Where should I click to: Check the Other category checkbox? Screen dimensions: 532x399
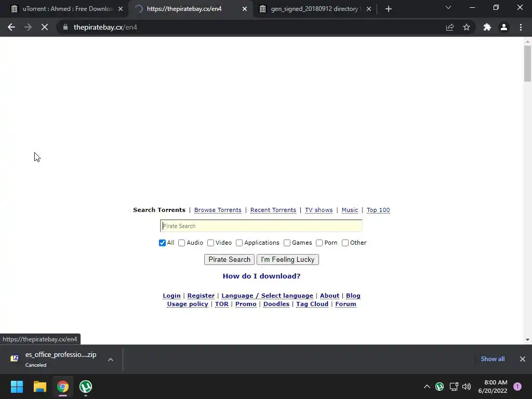[345, 243]
